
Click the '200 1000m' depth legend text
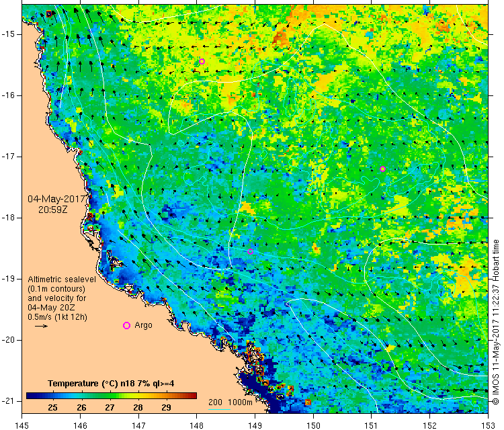coord(230,402)
